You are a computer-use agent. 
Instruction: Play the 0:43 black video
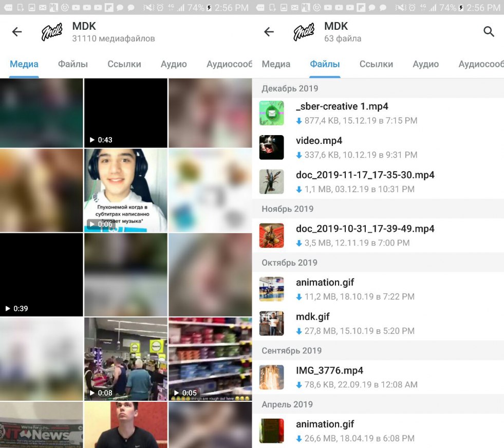[x=126, y=113]
